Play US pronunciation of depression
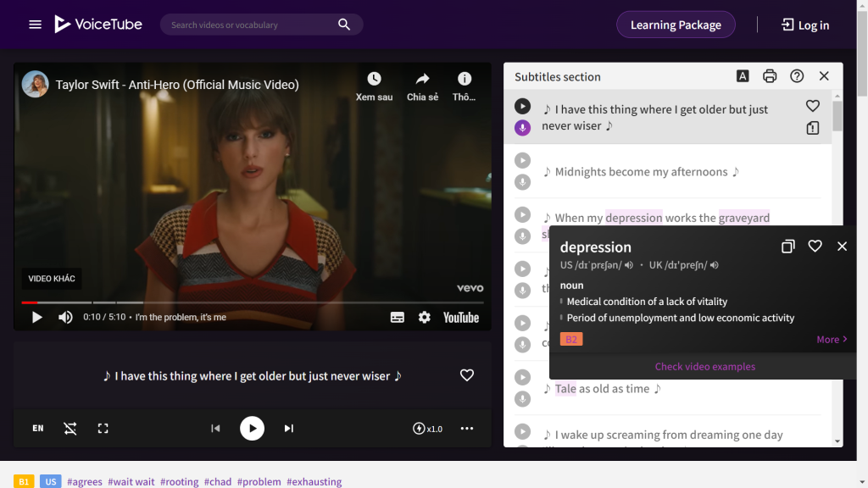The image size is (868, 488). pyautogui.click(x=629, y=265)
